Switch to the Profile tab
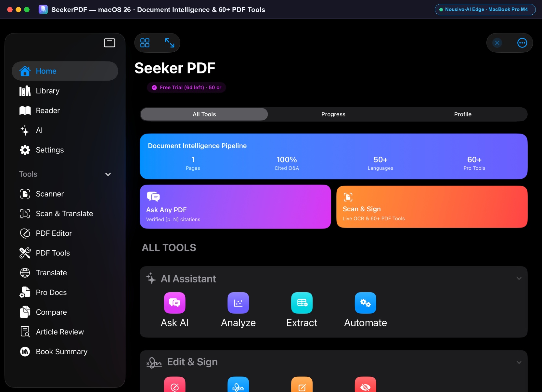Screen dimensions: 542x392 [x=463, y=114]
